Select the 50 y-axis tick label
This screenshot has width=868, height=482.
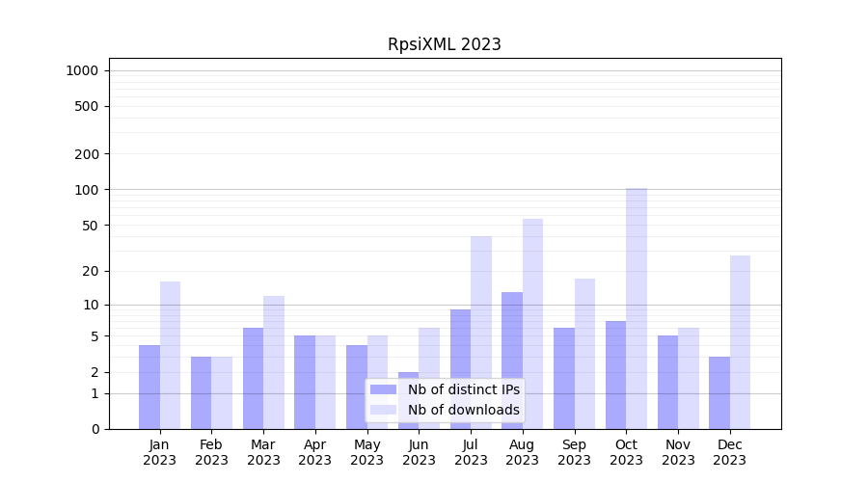pos(89,226)
